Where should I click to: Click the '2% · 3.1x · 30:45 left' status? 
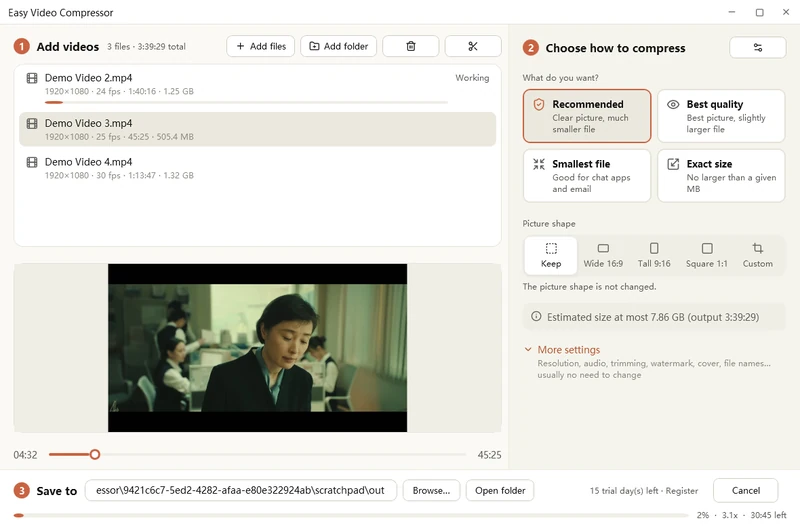(741, 515)
